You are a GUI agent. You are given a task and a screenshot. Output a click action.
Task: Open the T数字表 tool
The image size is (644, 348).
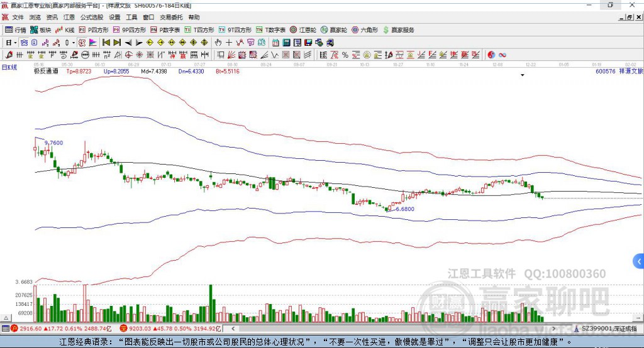tap(270, 30)
